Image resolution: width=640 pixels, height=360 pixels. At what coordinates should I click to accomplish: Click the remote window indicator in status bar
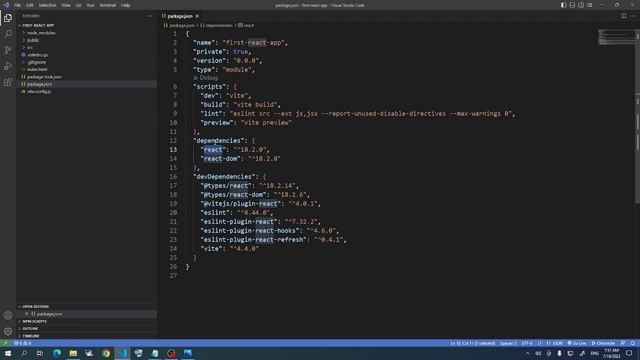[x=5, y=343]
